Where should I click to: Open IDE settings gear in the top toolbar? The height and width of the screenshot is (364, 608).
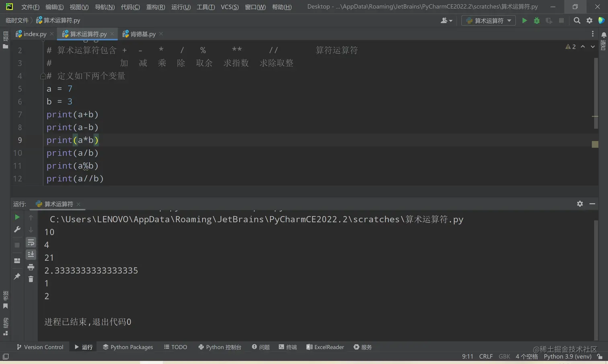click(x=590, y=21)
